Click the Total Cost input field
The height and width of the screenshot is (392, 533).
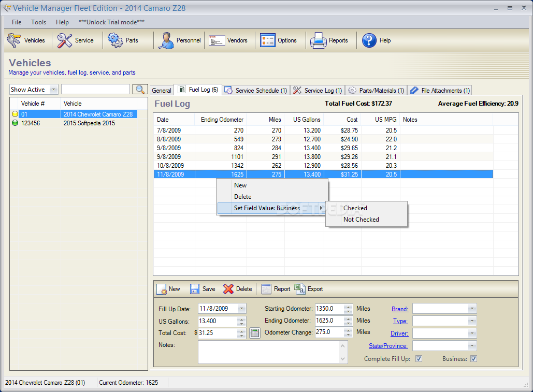point(218,333)
